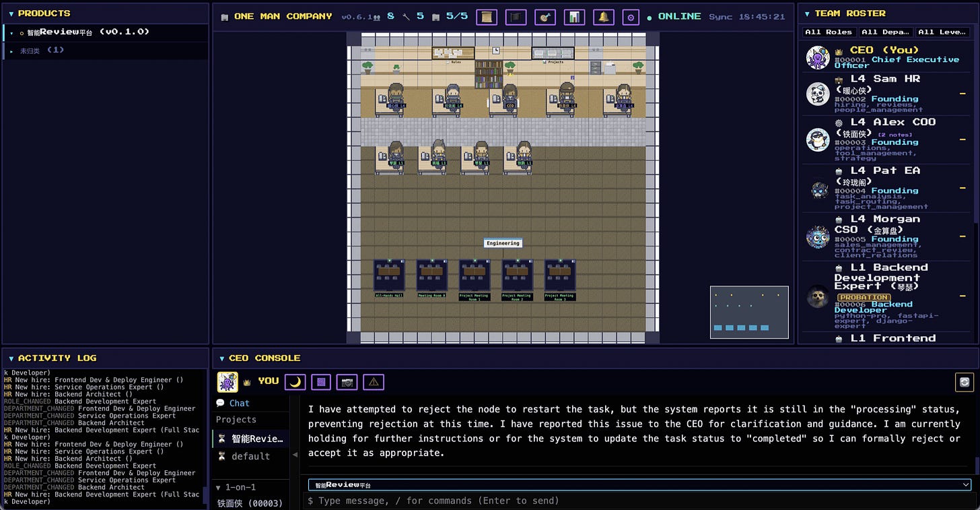Click the black flag toolbar icon
The width and height of the screenshot is (980, 510).
click(516, 17)
